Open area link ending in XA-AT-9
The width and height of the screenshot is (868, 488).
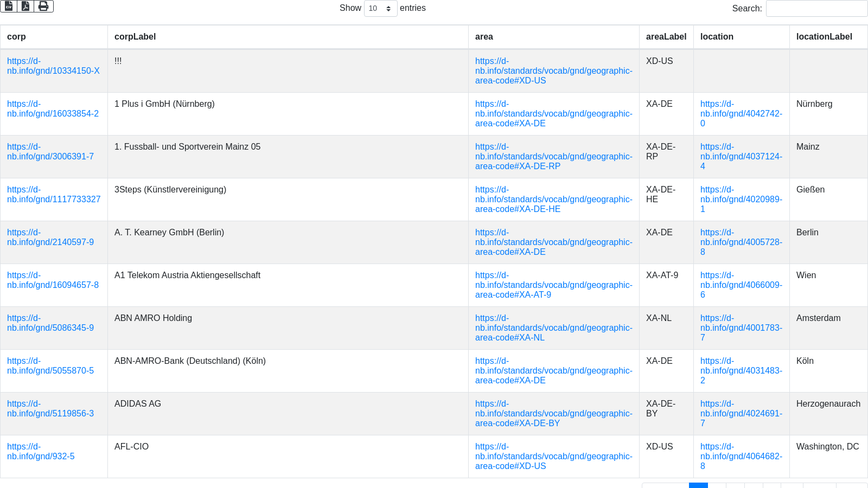click(553, 285)
